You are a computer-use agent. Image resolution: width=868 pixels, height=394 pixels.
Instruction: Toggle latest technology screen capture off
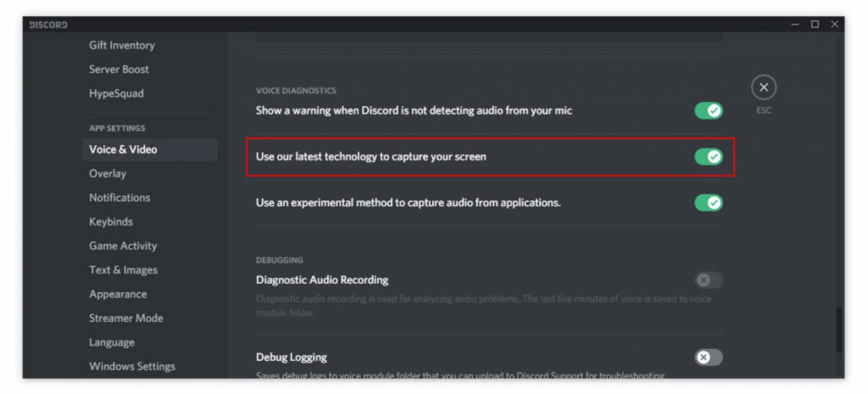(708, 156)
